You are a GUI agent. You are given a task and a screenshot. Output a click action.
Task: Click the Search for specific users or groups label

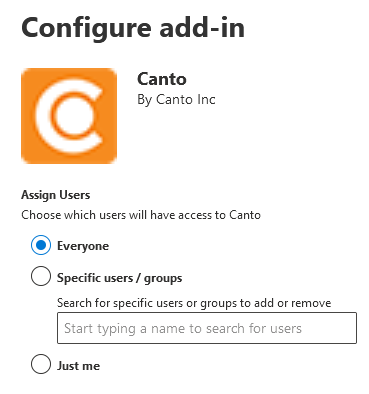pos(194,303)
